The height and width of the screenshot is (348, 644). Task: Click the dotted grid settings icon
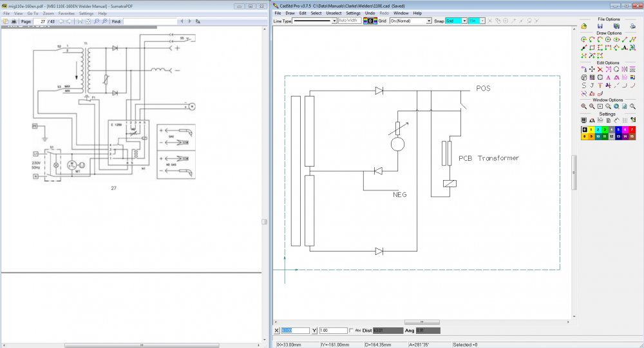point(625,120)
